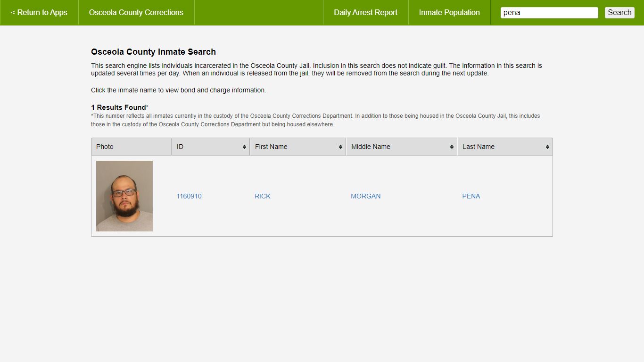
Task: Select the last name PENA link
Action: click(471, 196)
